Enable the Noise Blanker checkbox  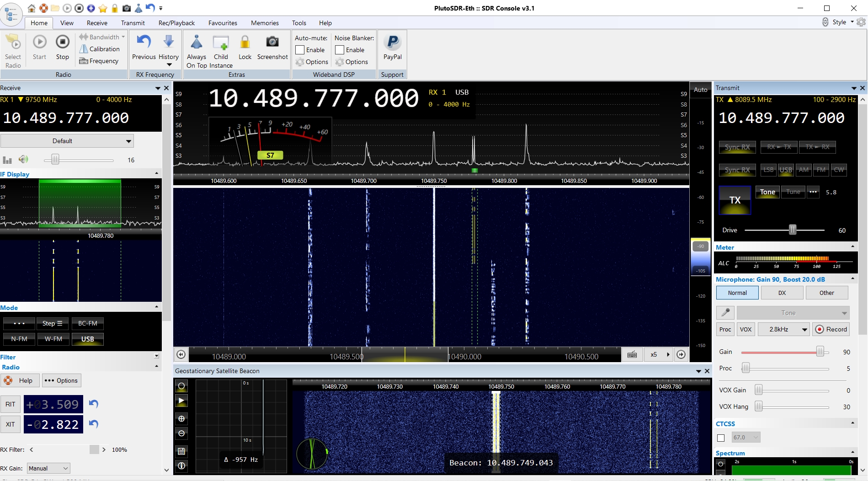340,50
